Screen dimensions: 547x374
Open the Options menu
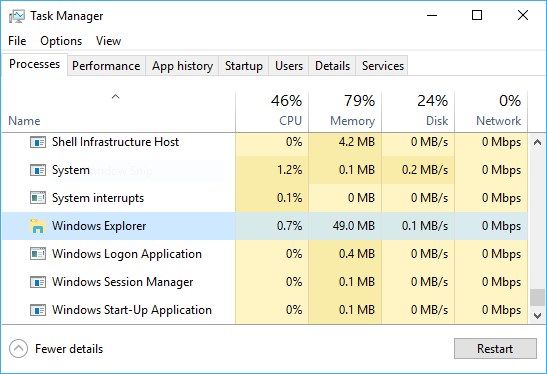(61, 41)
